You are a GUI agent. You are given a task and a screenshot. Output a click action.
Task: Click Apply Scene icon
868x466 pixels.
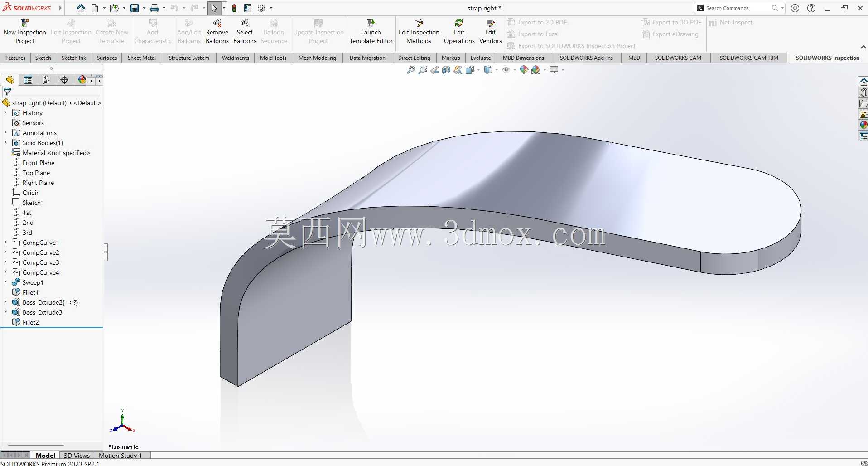pos(536,70)
